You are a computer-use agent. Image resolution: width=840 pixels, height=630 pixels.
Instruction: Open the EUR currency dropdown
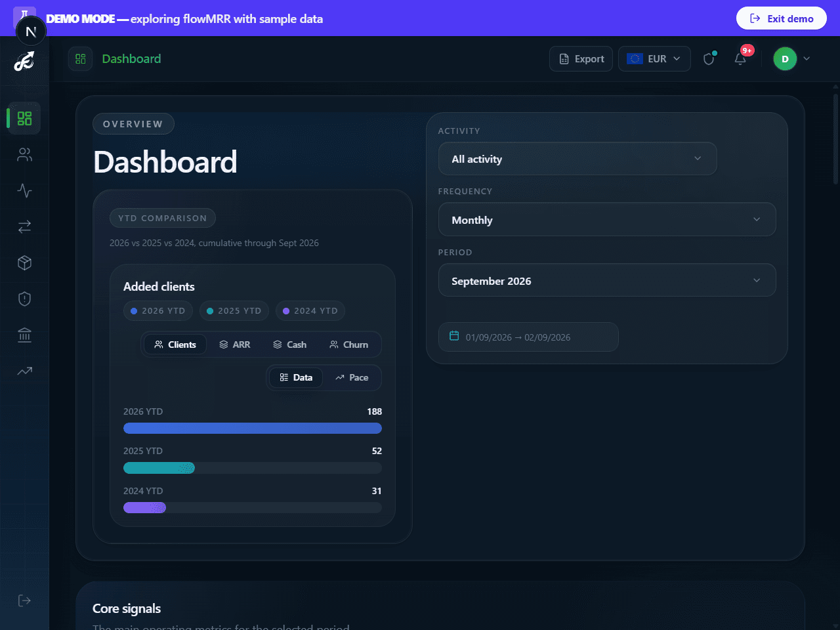654,58
